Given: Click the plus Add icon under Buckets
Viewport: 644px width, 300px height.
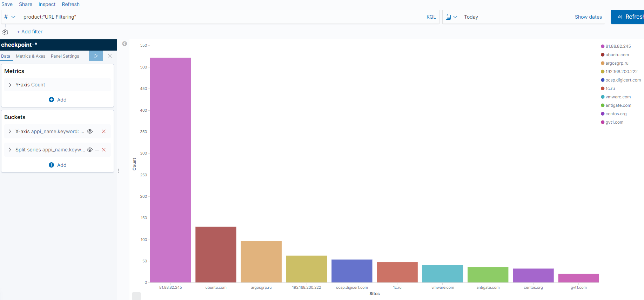Looking at the screenshot, I should 51,165.
